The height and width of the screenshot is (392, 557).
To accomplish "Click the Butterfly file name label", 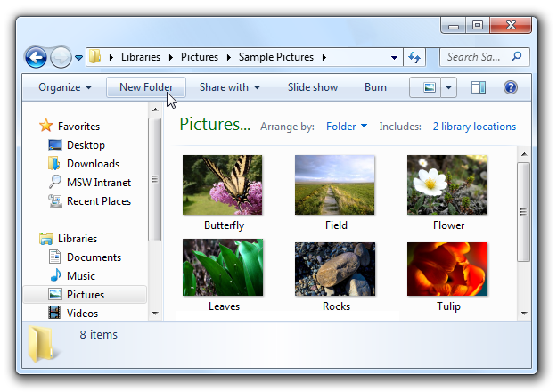I will [225, 225].
